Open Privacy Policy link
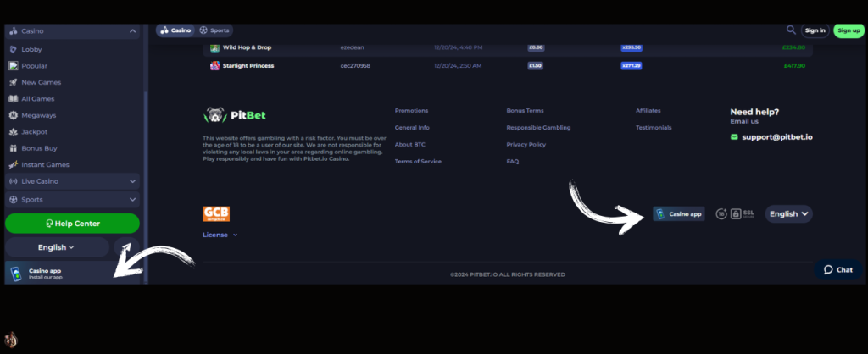This screenshot has width=868, height=354. [526, 144]
